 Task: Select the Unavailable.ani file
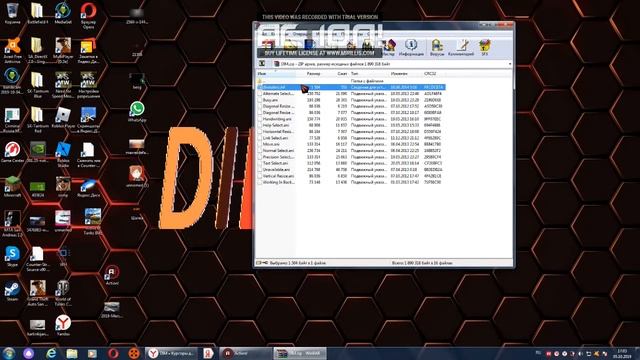pos(351,169)
